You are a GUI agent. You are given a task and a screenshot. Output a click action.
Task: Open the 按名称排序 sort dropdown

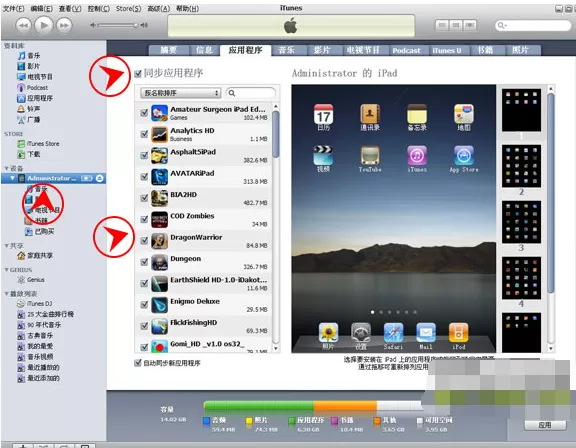[180, 93]
